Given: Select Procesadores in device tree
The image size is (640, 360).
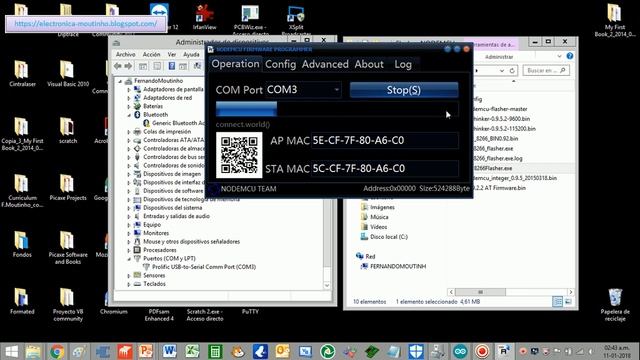Looking at the screenshot, I should [x=160, y=250].
